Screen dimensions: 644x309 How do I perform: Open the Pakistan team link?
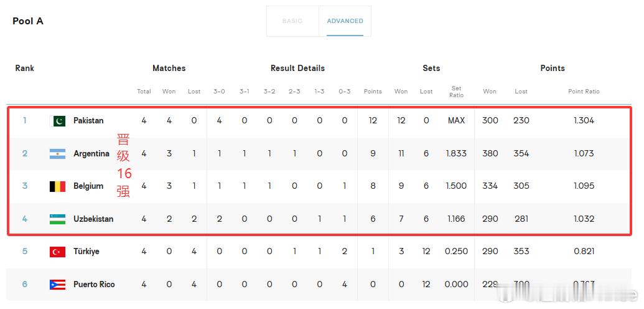[x=88, y=121]
